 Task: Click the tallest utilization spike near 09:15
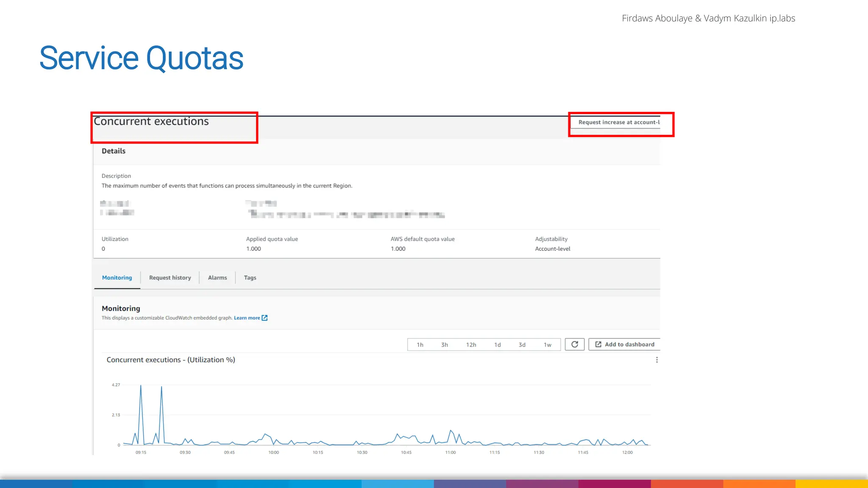click(141, 386)
